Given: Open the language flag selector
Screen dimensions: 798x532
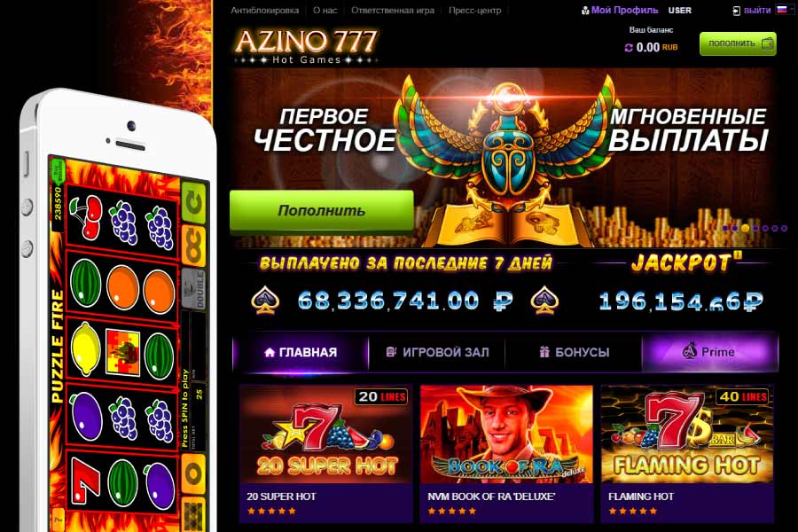Looking at the screenshot, I should tap(785, 10).
